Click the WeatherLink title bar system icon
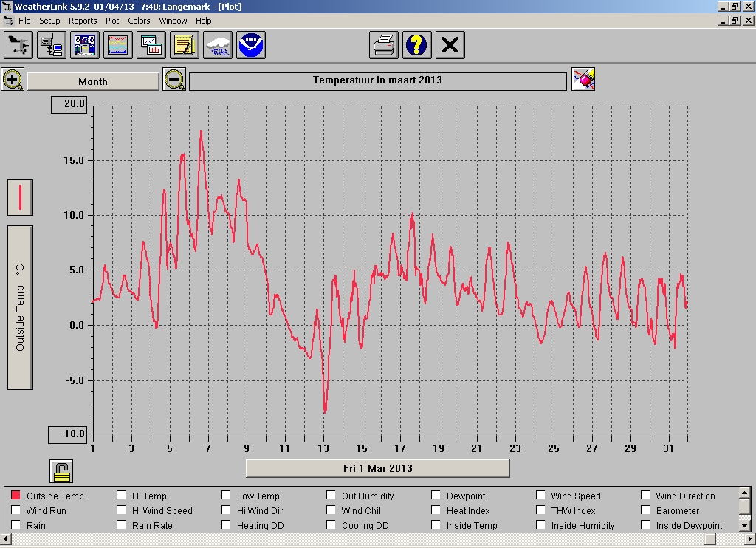Image resolution: width=756 pixels, height=548 pixels. (6, 6)
